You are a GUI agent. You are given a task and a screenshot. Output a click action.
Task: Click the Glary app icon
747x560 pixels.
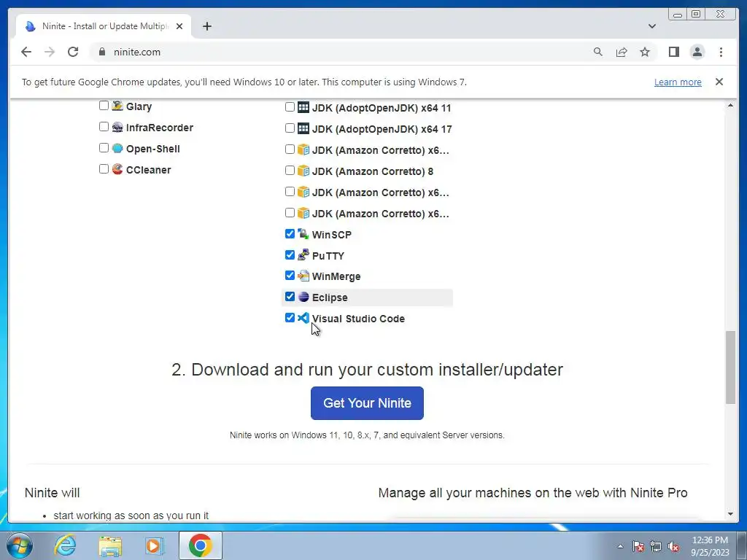117,106
